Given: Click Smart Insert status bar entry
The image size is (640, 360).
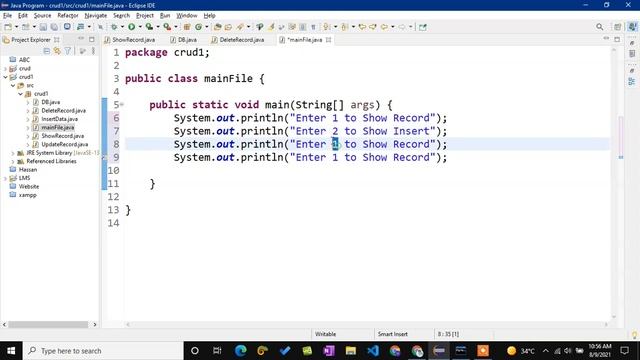Looking at the screenshot, I should 393,334.
